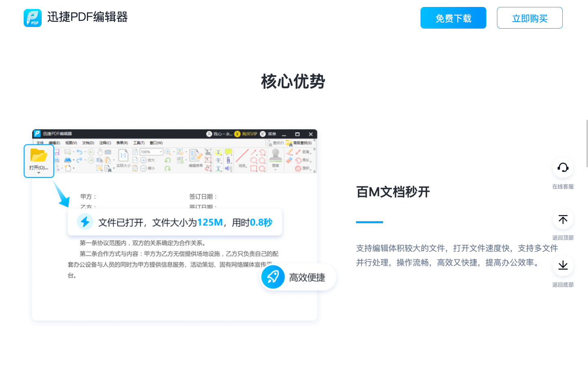Select the rectangle shape annotation tool
This screenshot has height=368, width=588.
click(x=253, y=168)
